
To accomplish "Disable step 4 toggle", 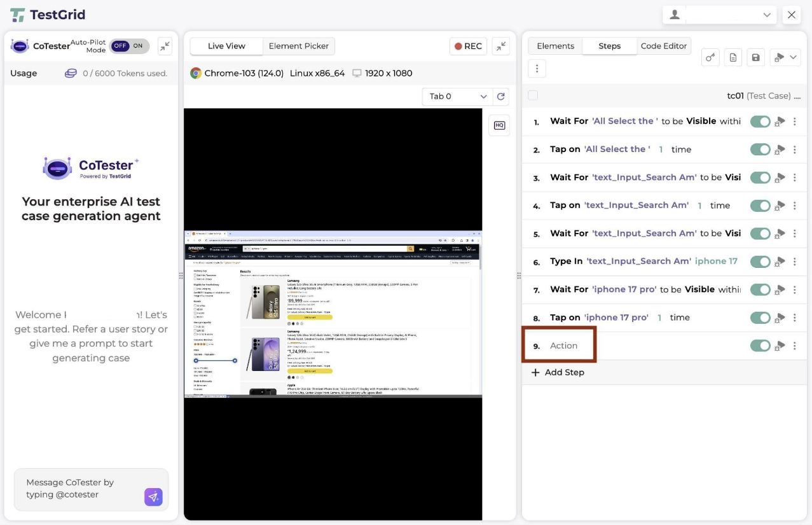I will pyautogui.click(x=760, y=206).
